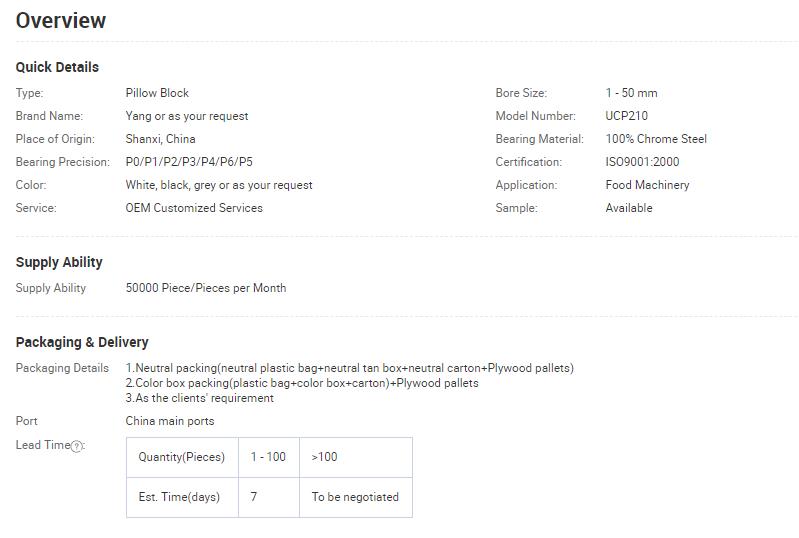The width and height of the screenshot is (799, 538).
Task: Click the Pillow Block type value
Action: pyautogui.click(x=157, y=93)
